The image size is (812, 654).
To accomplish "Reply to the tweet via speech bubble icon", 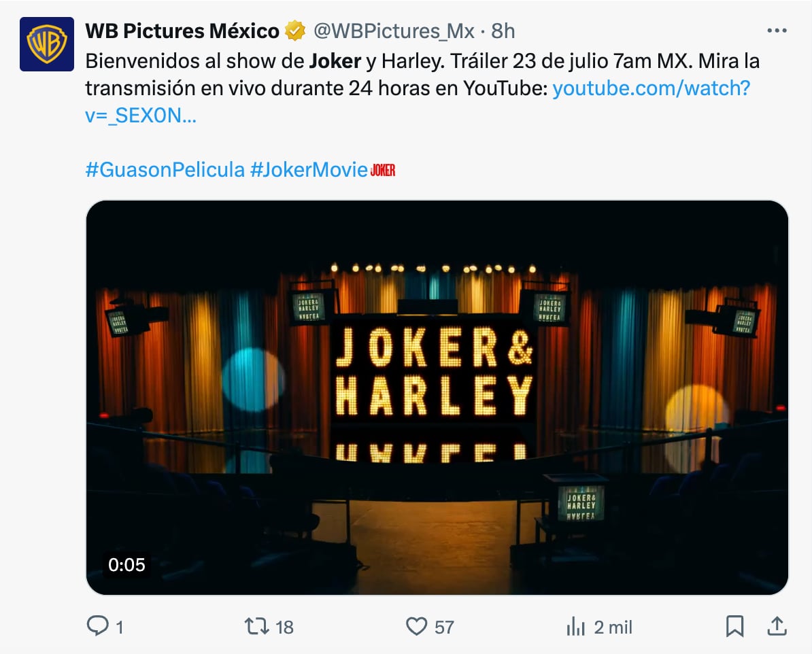I will pyautogui.click(x=97, y=626).
